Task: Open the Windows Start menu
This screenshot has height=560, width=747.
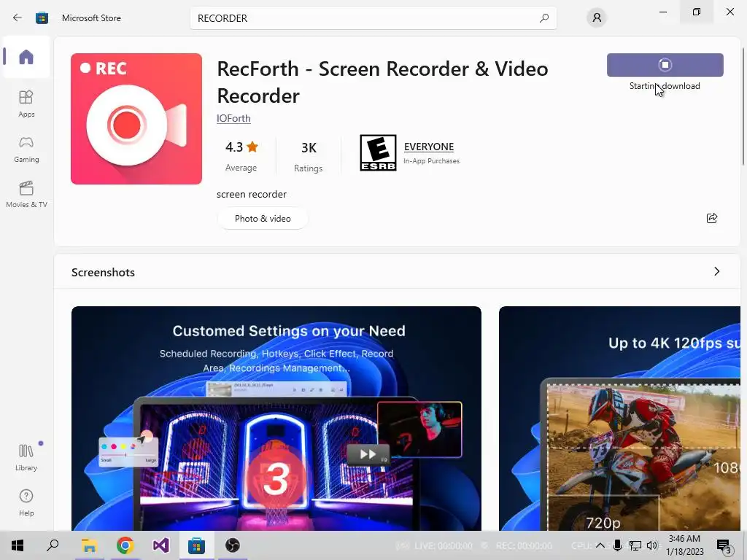Action: [18, 545]
